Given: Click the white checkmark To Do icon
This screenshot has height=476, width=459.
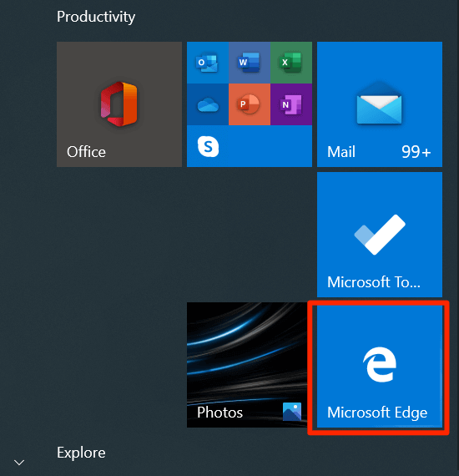Looking at the screenshot, I should click(x=380, y=235).
